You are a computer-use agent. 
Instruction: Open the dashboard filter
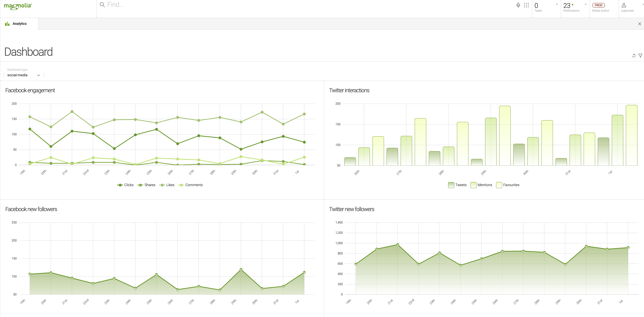click(640, 55)
